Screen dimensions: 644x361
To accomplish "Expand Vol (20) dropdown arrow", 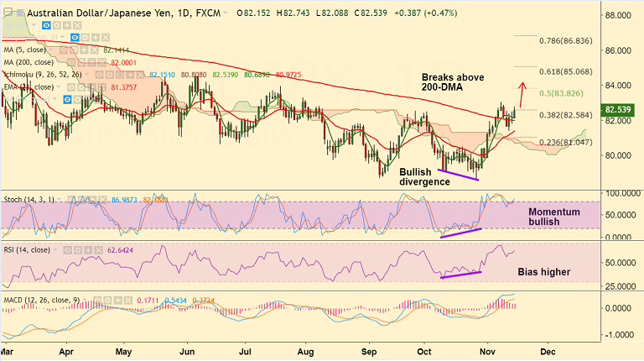I will pyautogui.click(x=34, y=24).
